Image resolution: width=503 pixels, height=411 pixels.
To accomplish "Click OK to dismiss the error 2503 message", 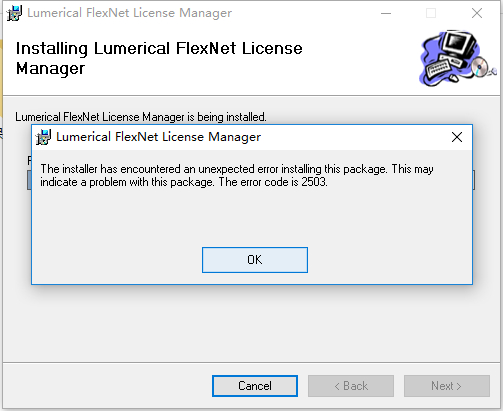I will [255, 260].
